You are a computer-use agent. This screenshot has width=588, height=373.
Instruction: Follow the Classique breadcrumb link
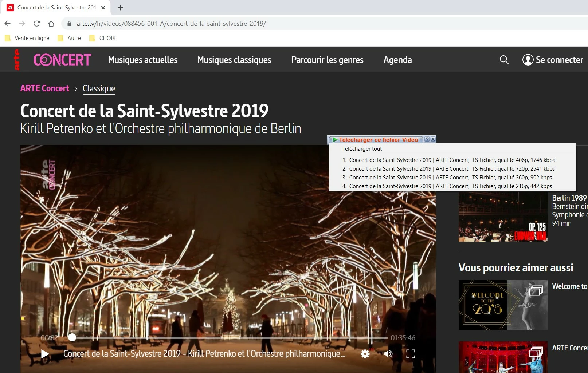click(99, 88)
